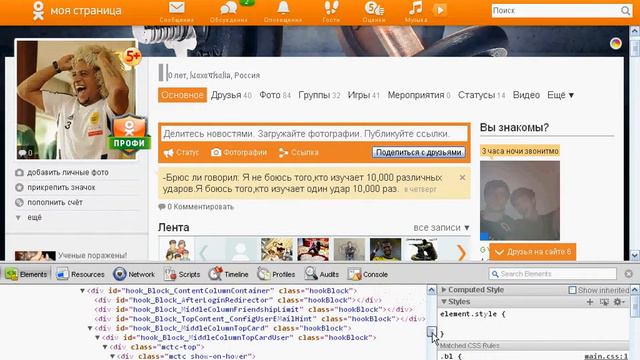The image size is (640, 360).
Task: Close the Bruce Lee status note
Action: 462,178
